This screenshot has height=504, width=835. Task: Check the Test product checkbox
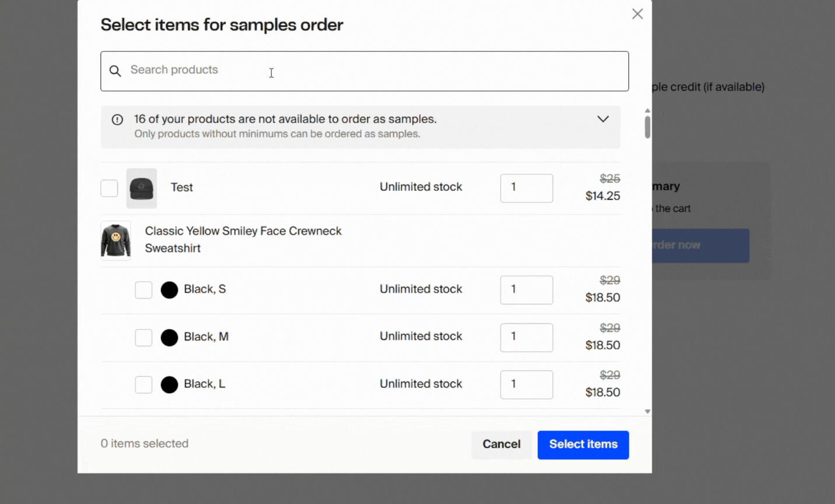coord(109,188)
